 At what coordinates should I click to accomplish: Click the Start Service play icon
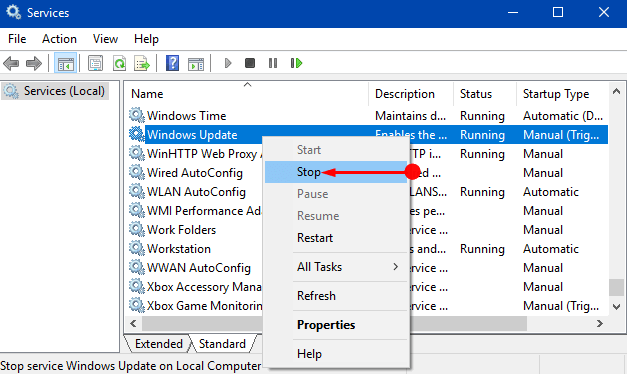[x=228, y=63]
